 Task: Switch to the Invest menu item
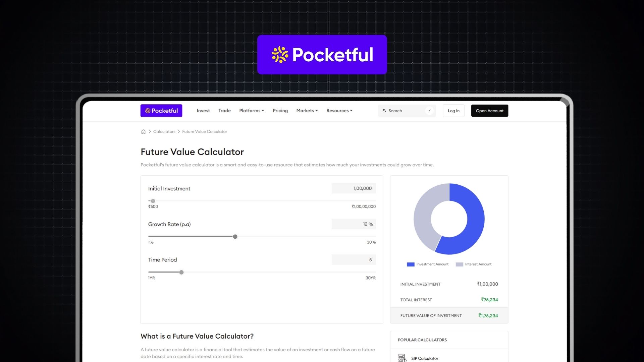coord(203,111)
